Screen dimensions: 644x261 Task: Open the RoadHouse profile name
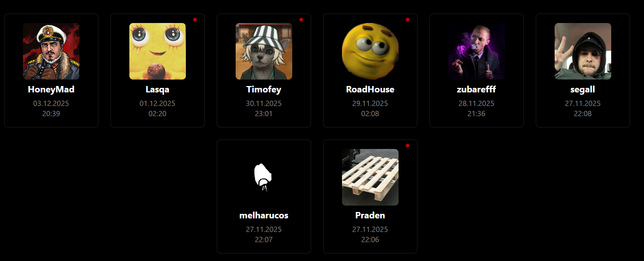point(370,89)
